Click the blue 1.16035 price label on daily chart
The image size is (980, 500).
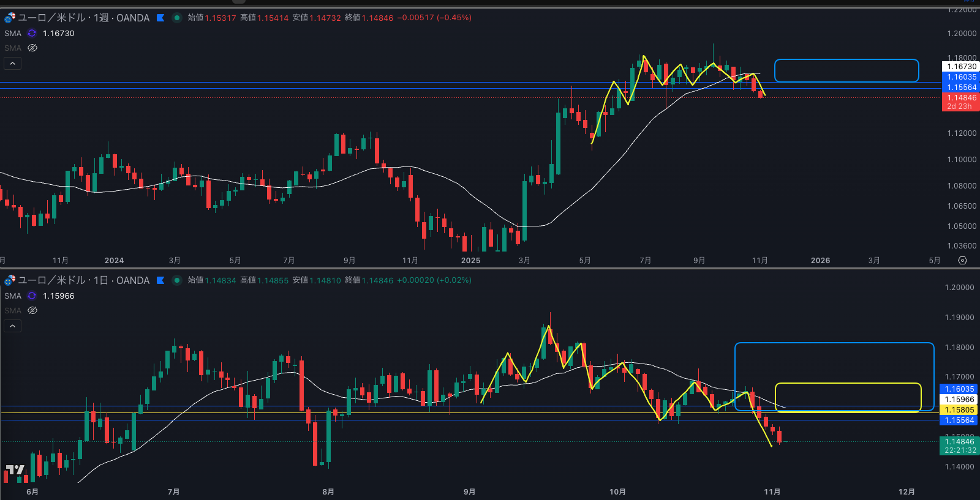pyautogui.click(x=959, y=389)
